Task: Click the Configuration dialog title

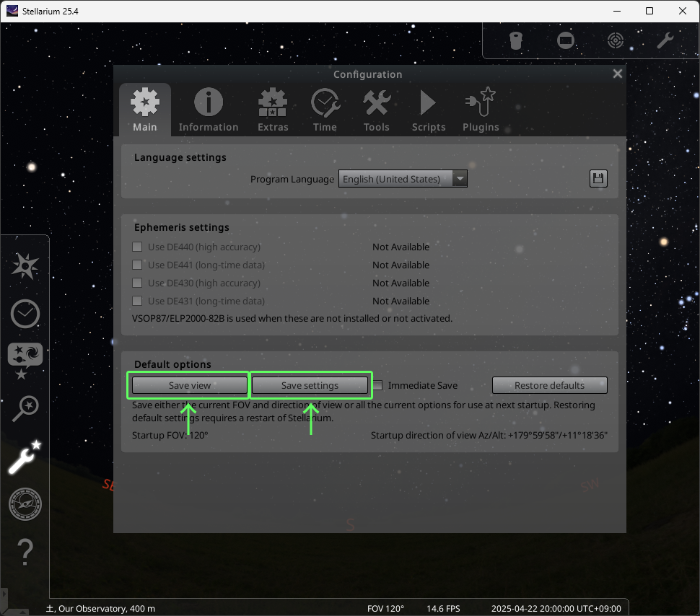Action: coord(368,74)
